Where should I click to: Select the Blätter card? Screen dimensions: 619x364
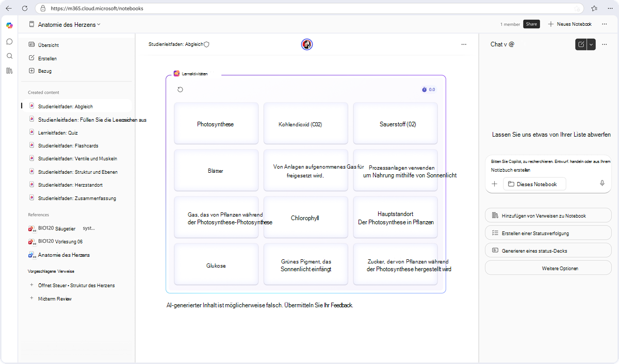click(216, 171)
